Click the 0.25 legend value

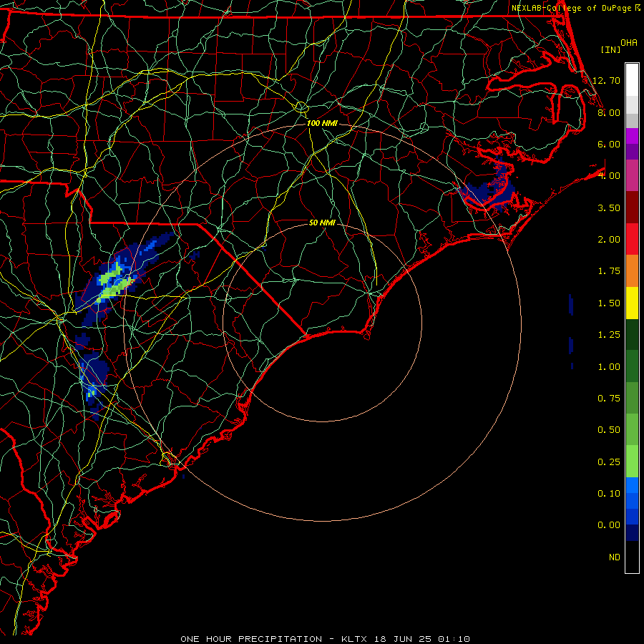click(609, 462)
